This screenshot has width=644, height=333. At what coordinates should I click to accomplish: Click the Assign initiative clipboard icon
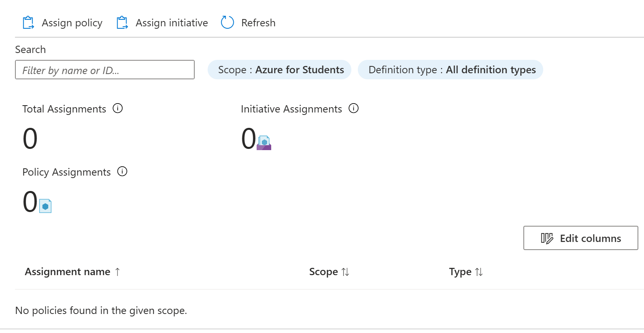click(x=122, y=23)
